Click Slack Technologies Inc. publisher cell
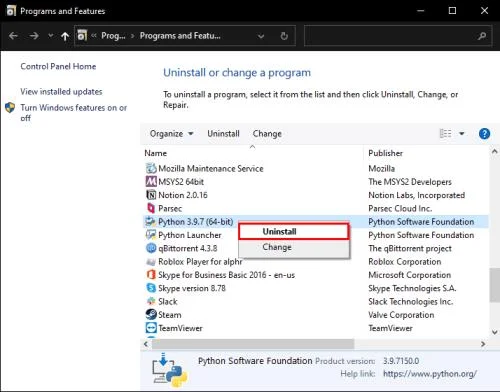Image resolution: width=500 pixels, height=392 pixels. [410, 302]
